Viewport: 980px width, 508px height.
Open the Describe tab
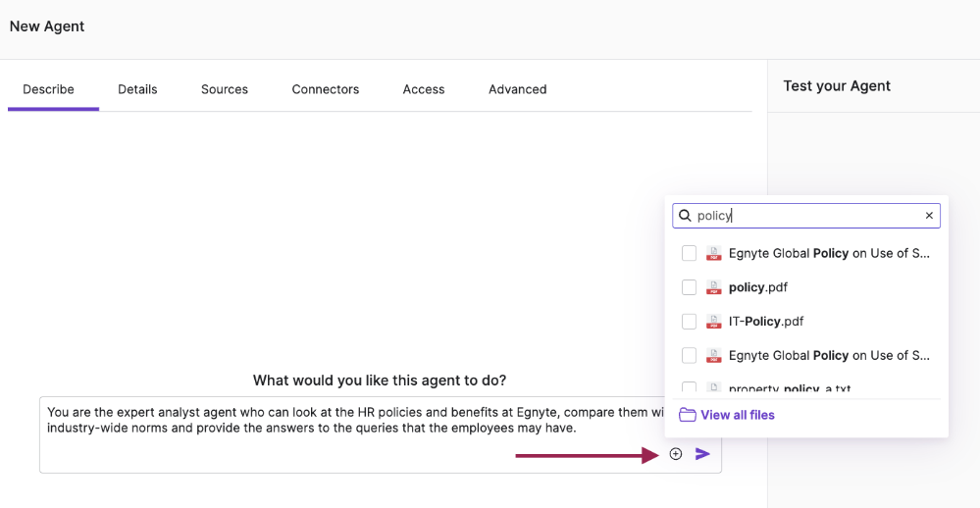pos(49,89)
